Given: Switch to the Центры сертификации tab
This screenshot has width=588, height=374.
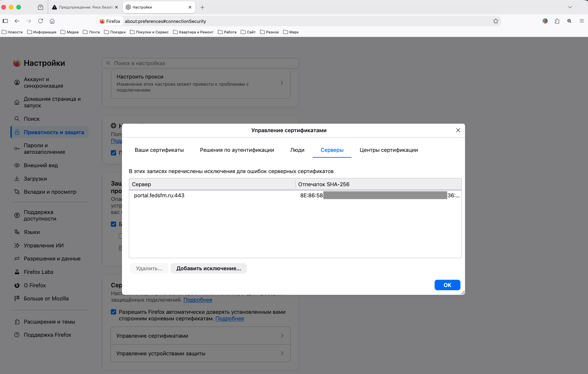Looking at the screenshot, I should pyautogui.click(x=389, y=150).
